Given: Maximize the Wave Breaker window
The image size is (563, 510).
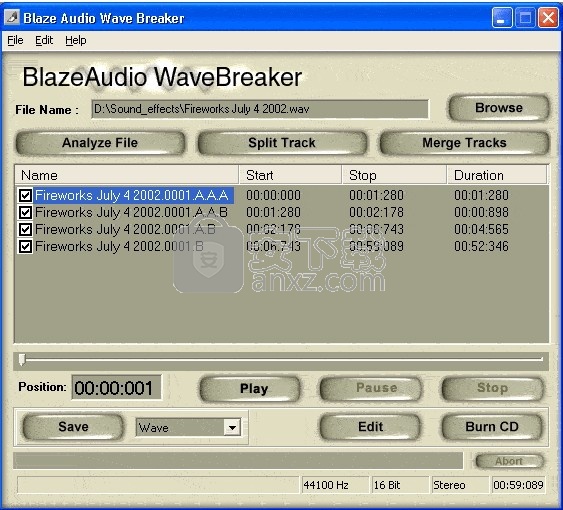Looking at the screenshot, I should click(525, 18).
